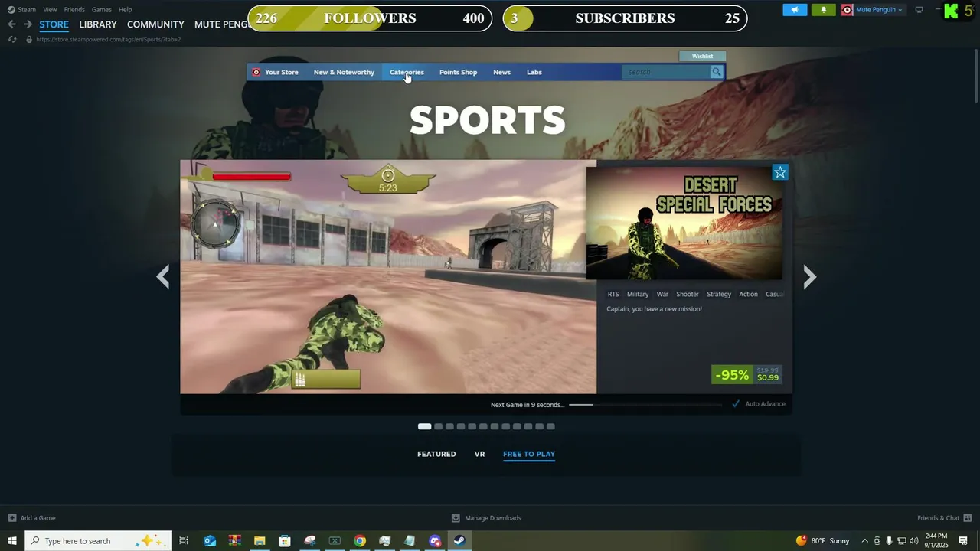The height and width of the screenshot is (551, 980).
Task: Select the FREE TO PLAY tab
Action: (x=529, y=454)
